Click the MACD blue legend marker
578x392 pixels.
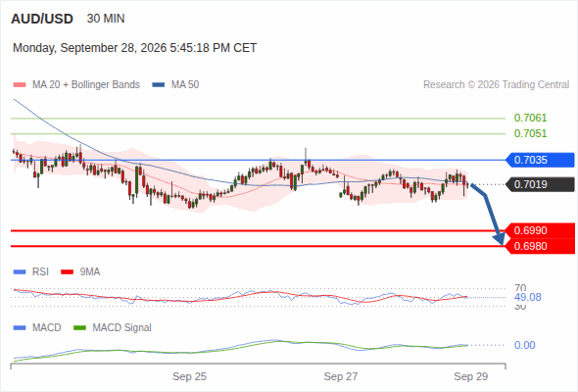coord(20,328)
